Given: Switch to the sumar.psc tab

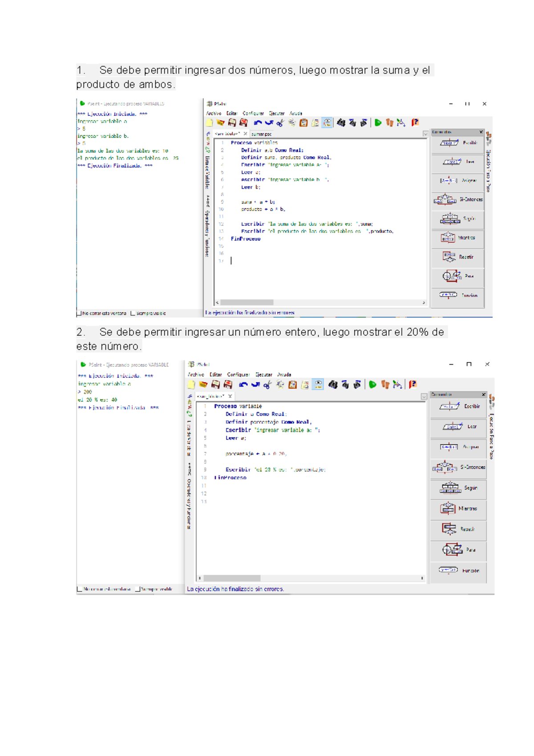Looking at the screenshot, I should coord(261,134).
